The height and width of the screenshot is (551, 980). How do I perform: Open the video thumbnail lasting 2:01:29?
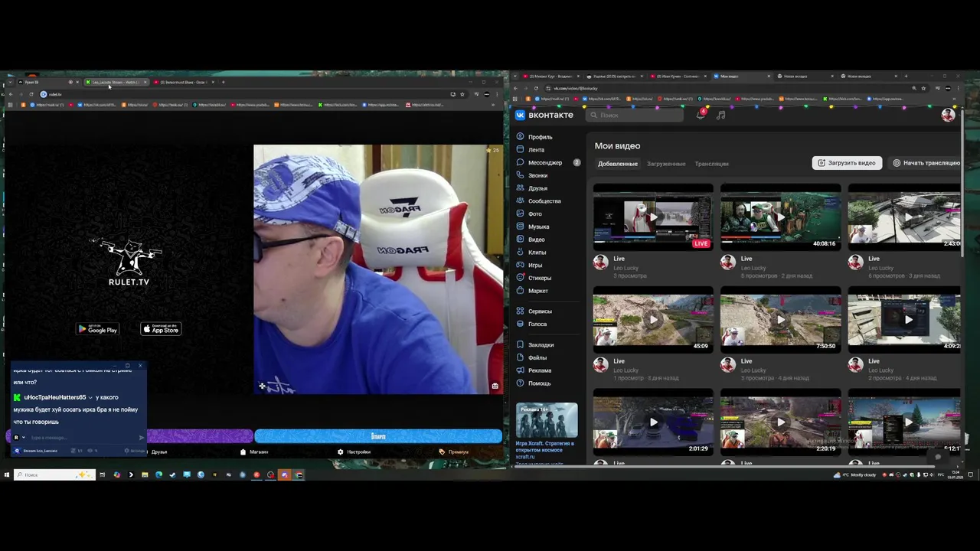[x=652, y=422]
